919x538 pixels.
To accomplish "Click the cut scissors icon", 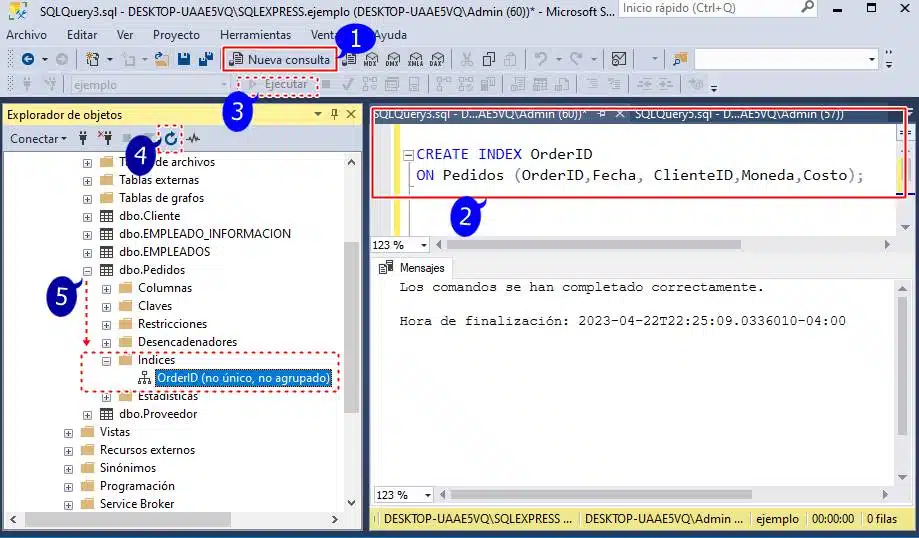I will [x=466, y=59].
